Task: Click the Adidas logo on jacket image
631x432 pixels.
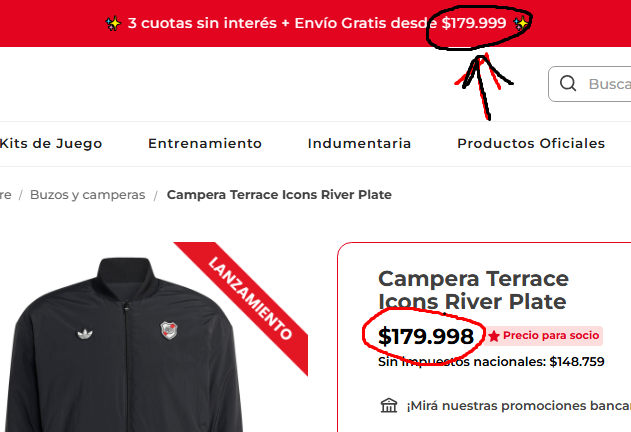Action: (x=85, y=334)
